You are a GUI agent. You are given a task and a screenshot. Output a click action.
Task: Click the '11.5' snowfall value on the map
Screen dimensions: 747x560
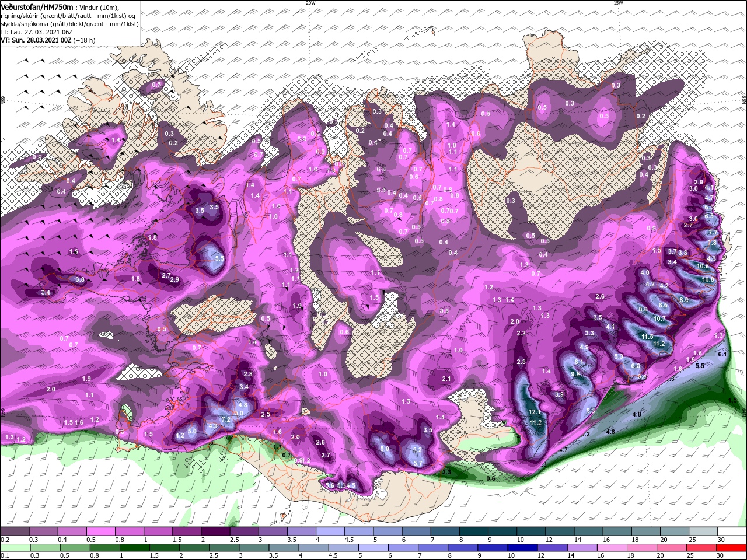pos(647,337)
